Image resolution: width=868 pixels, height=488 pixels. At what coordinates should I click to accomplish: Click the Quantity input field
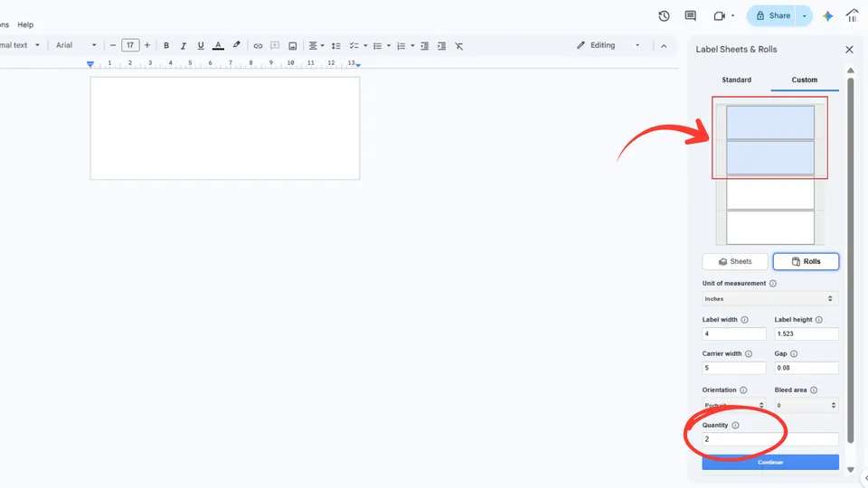point(770,439)
